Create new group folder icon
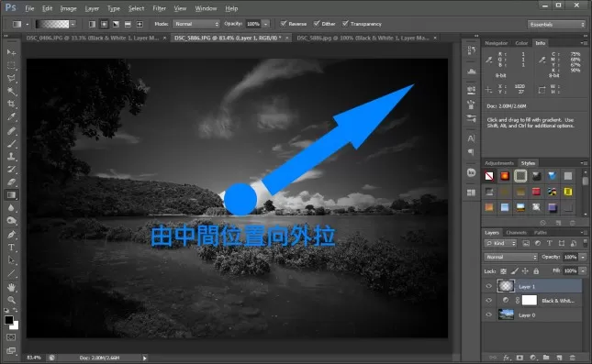 (546, 358)
